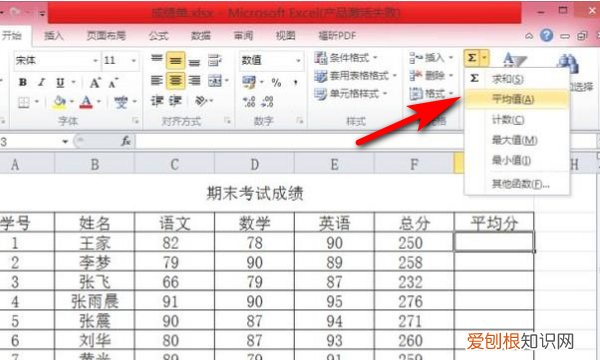Select column D header
600x360 pixels.
[254, 165]
